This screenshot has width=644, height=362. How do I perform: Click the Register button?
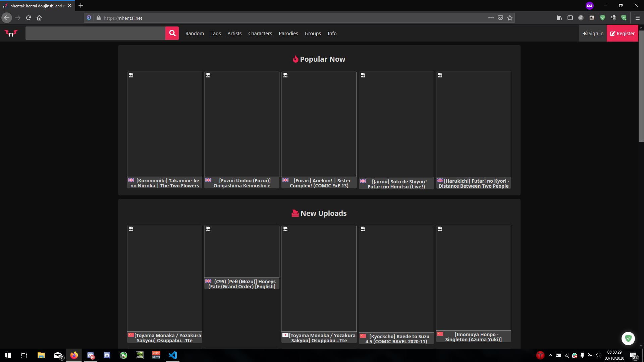[623, 33]
